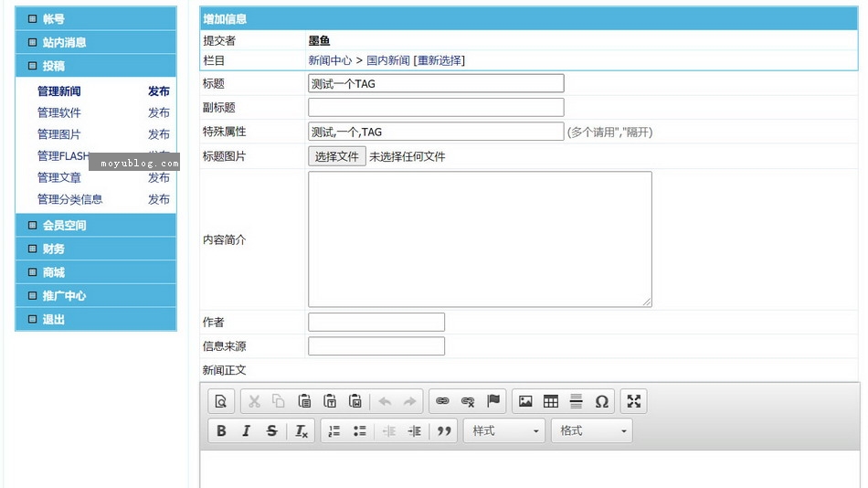Open the 财务 sidebar menu
The height and width of the screenshot is (488, 868).
tap(53, 249)
